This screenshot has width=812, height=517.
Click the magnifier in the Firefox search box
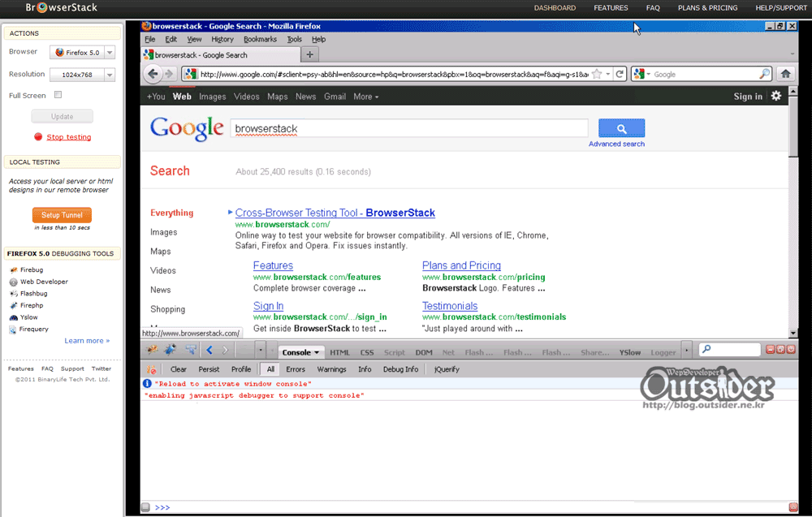pos(764,74)
